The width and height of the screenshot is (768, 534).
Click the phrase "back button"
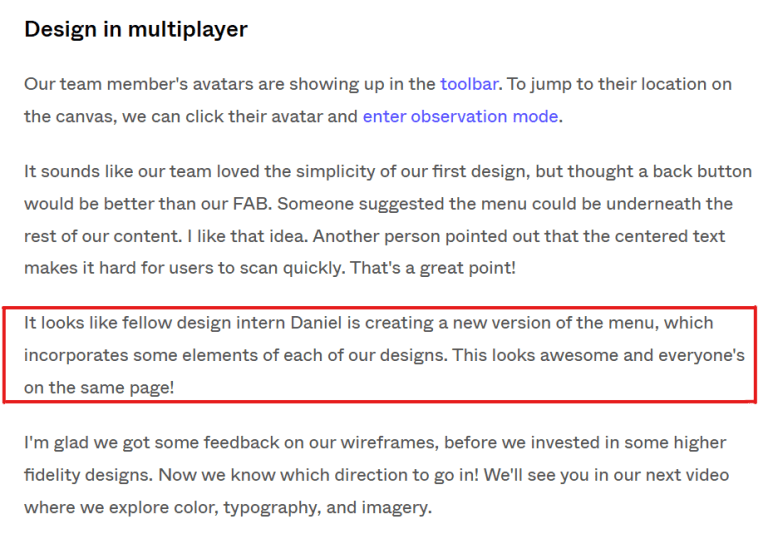(x=694, y=172)
